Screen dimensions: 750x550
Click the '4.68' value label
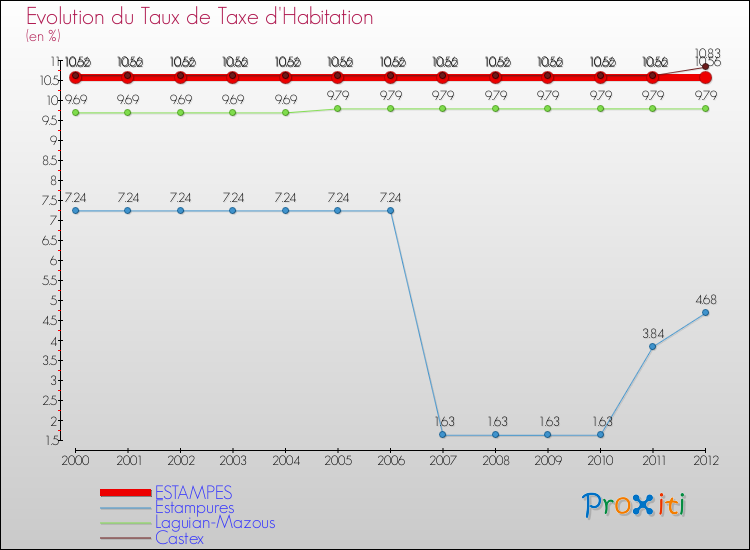point(706,300)
